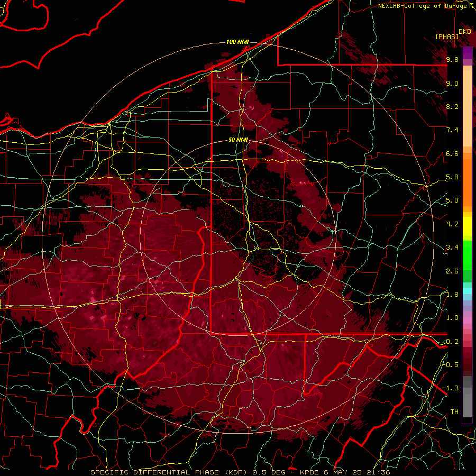Click the TH threshold label
Viewport: 476px width, 476px height.
tap(454, 412)
